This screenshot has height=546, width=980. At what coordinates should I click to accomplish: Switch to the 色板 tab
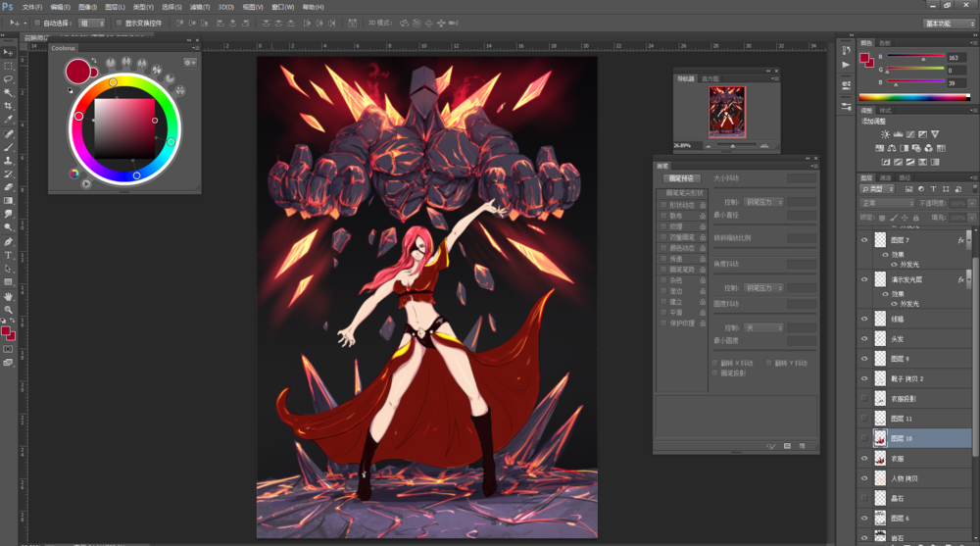point(885,43)
